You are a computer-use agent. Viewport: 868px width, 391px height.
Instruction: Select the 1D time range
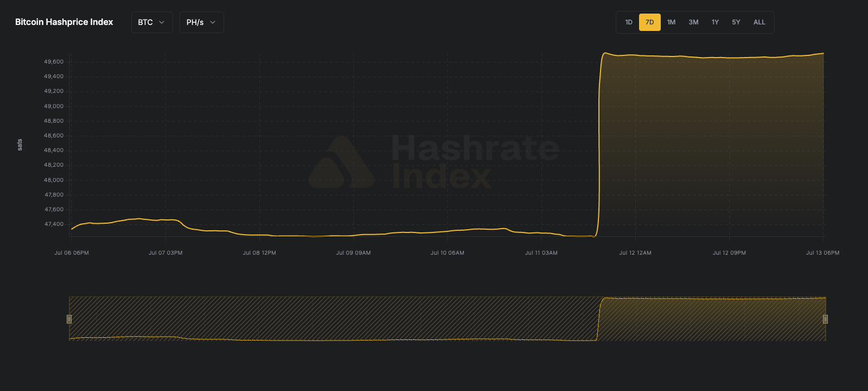pyautogui.click(x=629, y=22)
